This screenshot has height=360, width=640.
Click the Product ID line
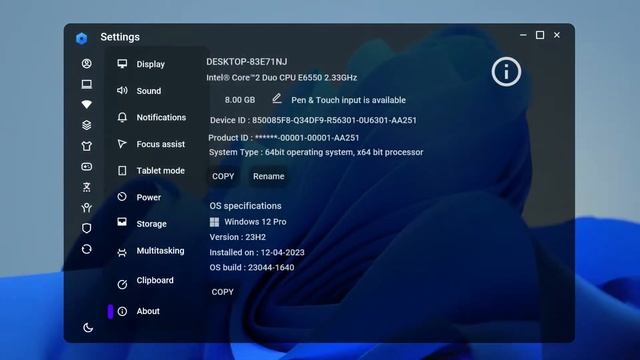coord(284,138)
